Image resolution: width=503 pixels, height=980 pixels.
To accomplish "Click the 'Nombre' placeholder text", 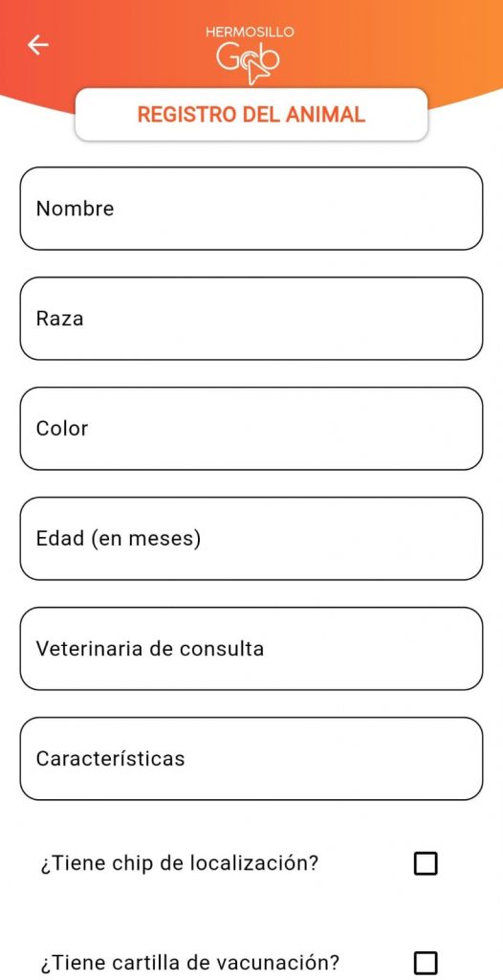I will (75, 209).
